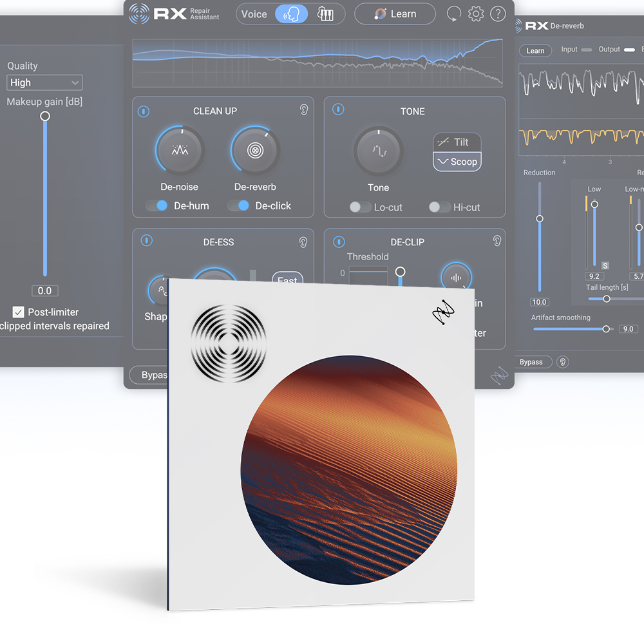Click the De-clip Threshold slider handle
The height and width of the screenshot is (644, 644).
pyautogui.click(x=400, y=272)
